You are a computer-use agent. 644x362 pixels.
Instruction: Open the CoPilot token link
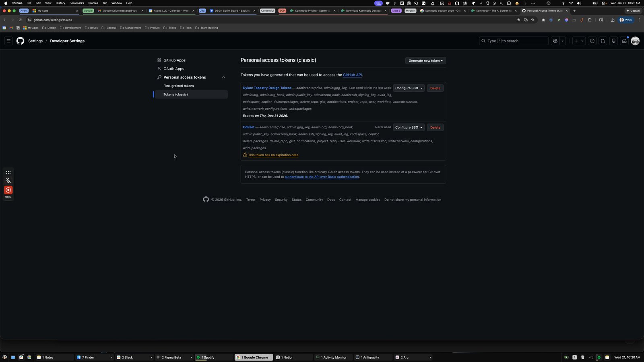tap(248, 127)
